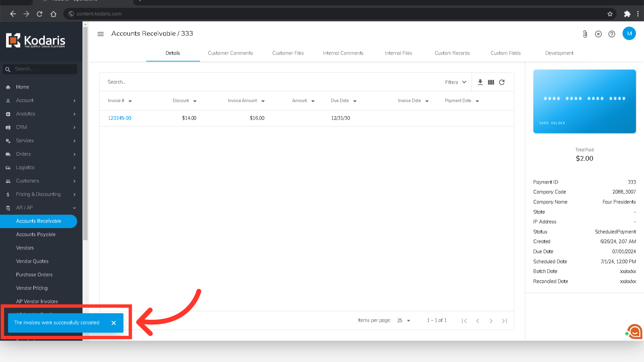Click the table Search field
This screenshot has height=362, width=644.
tap(268, 82)
